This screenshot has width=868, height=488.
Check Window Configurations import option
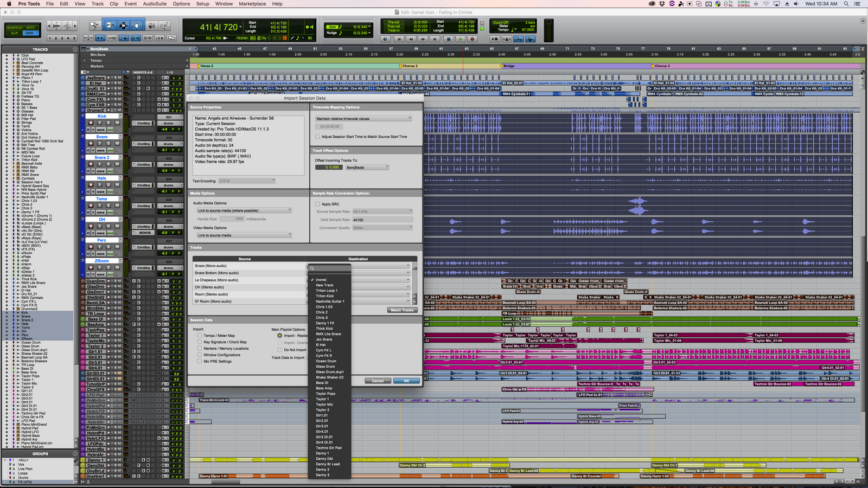[x=200, y=355]
